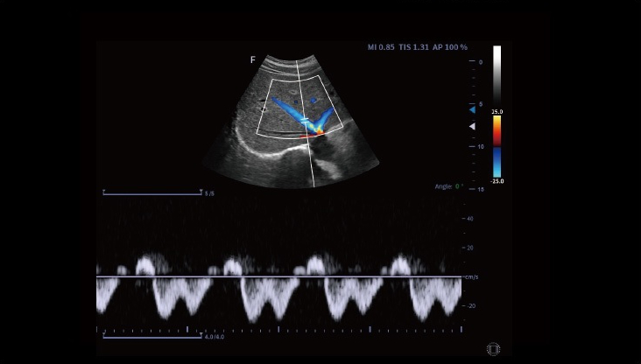Click the 4.0/4.0 timeline slider below the spectrum

tap(153, 335)
